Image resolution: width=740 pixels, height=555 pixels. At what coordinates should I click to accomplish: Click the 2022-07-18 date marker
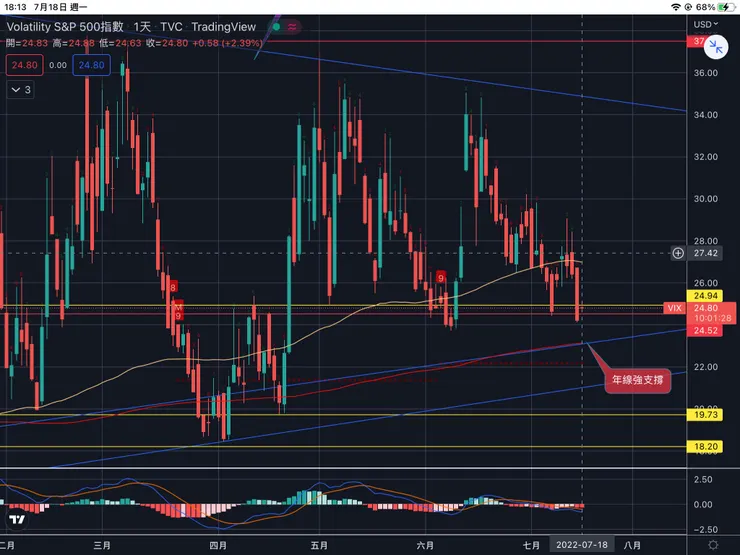581,545
